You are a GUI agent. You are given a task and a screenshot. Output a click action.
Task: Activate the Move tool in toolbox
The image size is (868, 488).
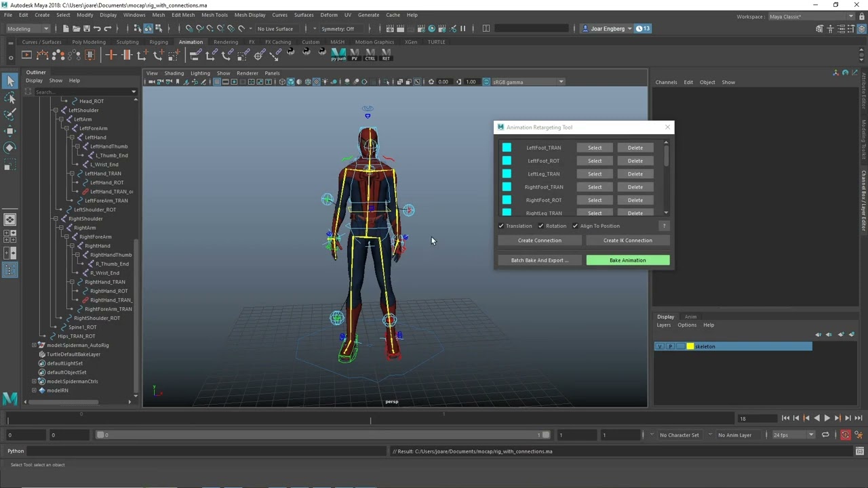pyautogui.click(x=10, y=131)
